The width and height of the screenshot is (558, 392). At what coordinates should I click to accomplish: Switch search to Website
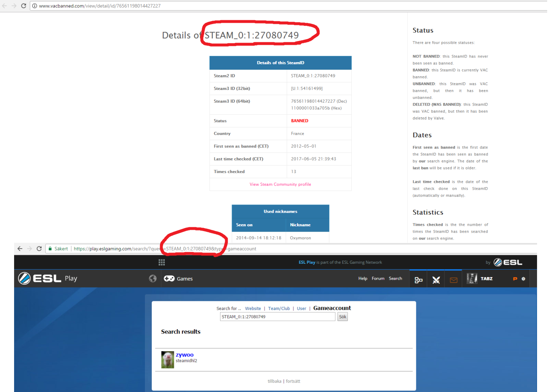coord(253,309)
